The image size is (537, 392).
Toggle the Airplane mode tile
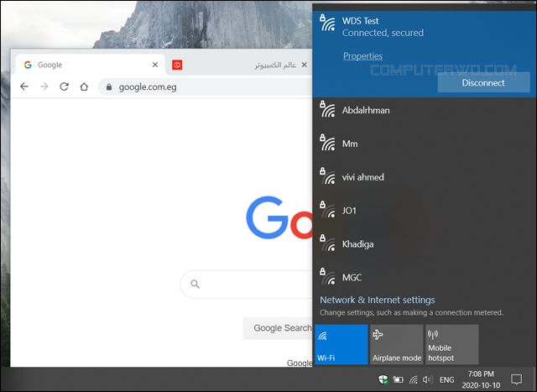pos(397,344)
